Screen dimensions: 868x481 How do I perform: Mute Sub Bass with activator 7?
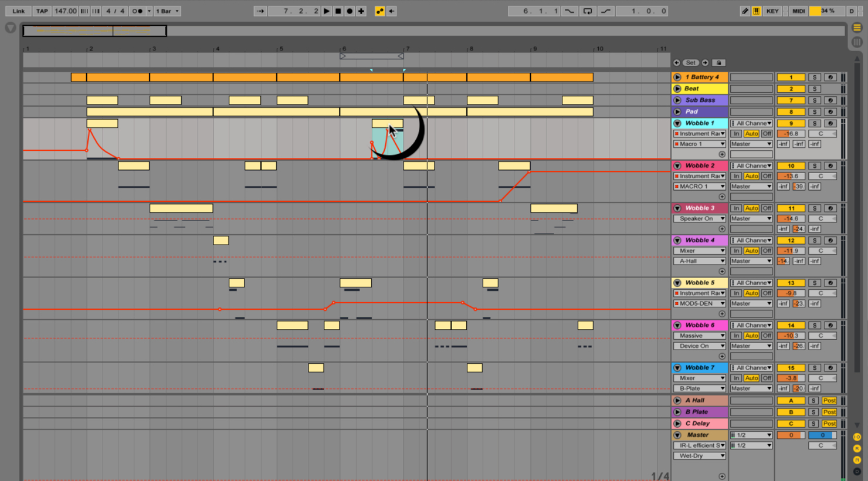pyautogui.click(x=791, y=100)
